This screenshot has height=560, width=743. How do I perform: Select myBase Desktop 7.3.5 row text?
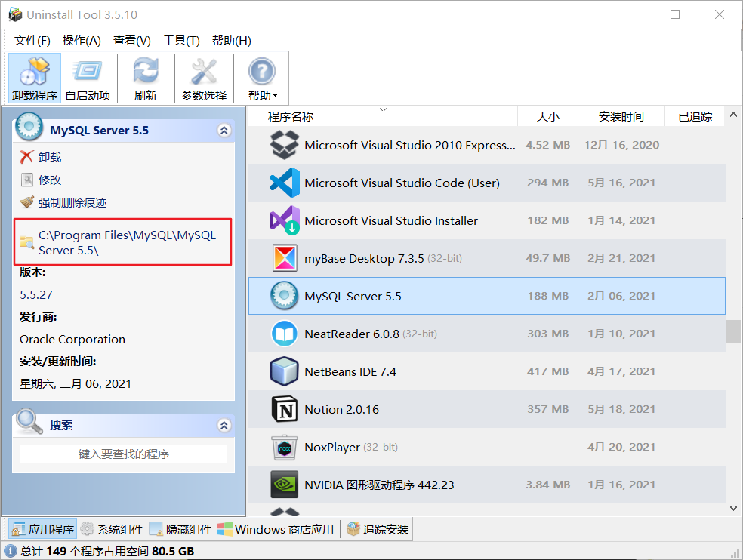click(x=364, y=259)
